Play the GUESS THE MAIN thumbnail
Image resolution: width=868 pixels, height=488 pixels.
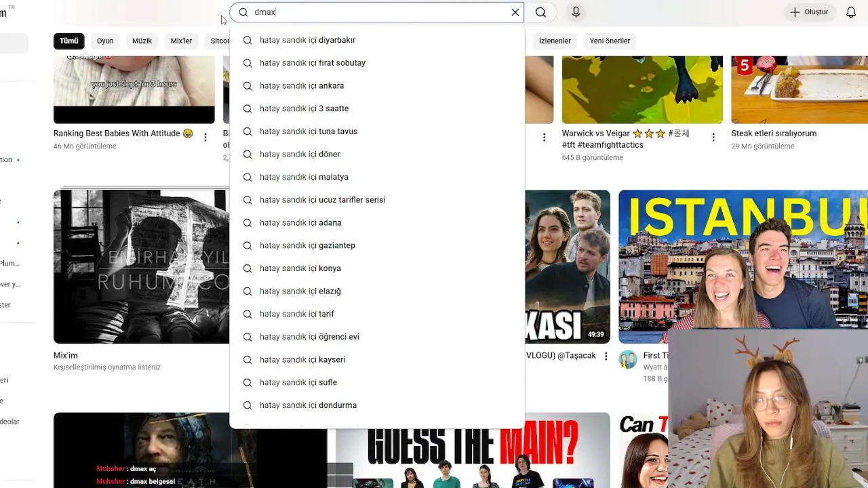473,451
